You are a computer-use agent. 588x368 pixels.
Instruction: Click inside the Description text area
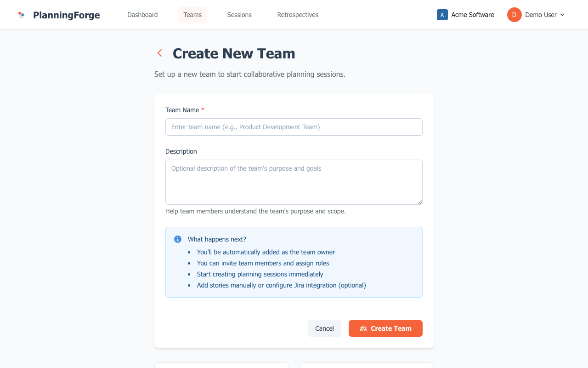(294, 182)
